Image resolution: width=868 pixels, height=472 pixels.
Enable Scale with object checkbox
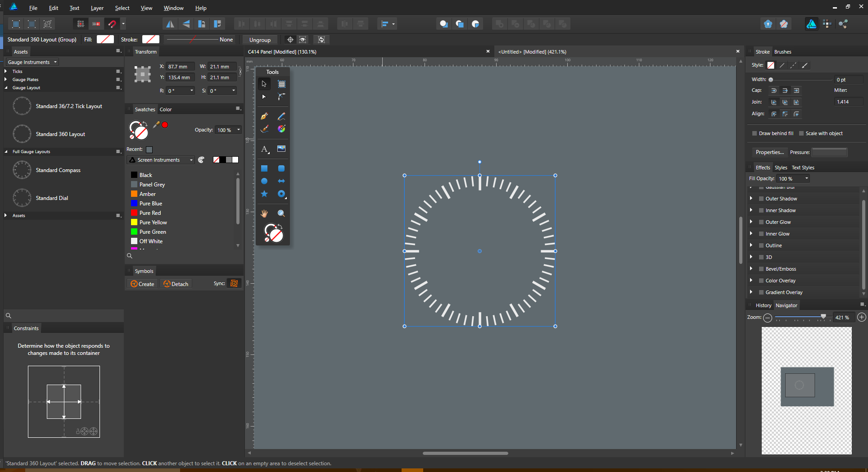pos(801,133)
